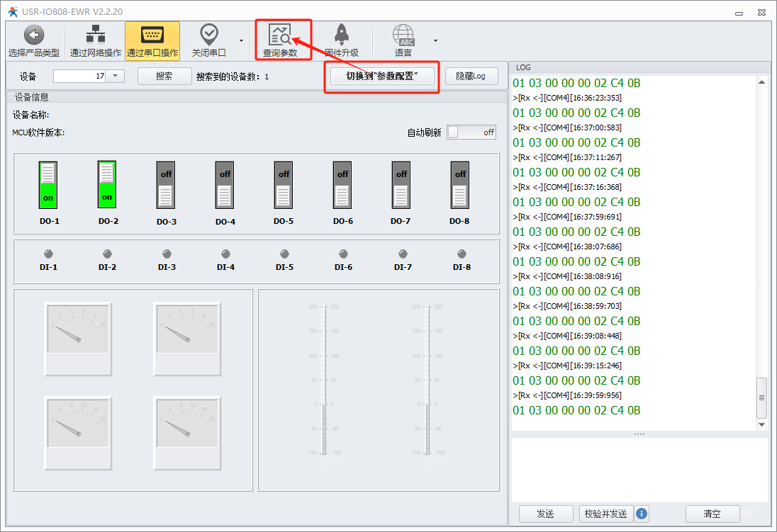Enable the 自动刷新 auto refresh toggle

click(471, 132)
